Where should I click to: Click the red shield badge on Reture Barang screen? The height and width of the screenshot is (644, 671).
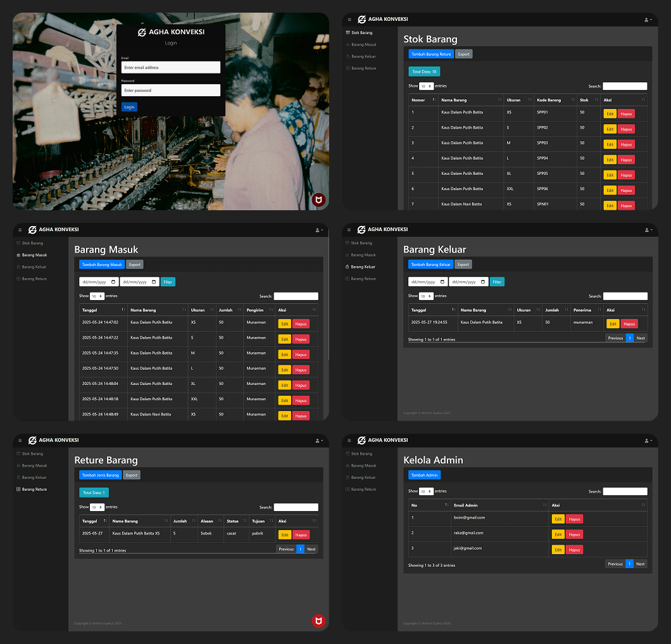point(318,621)
